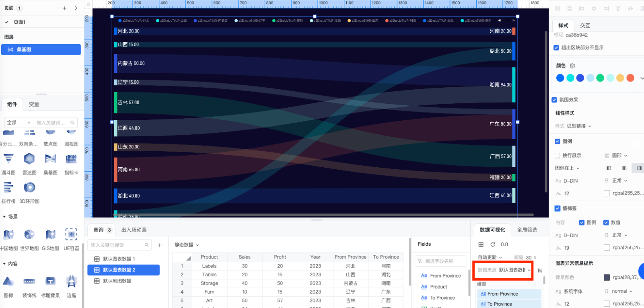Open the 圆形 legend shape dropdown
The image size is (644, 308).
[619, 156]
